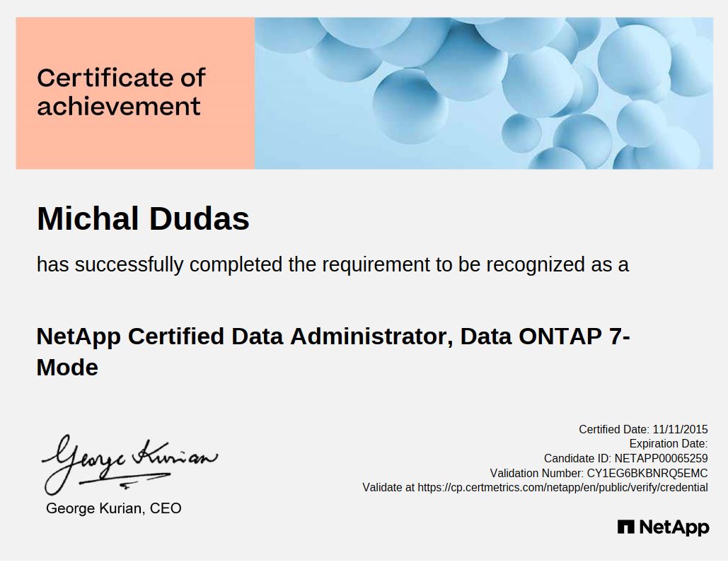The height and width of the screenshot is (562, 728).
Task: Select the candidate ID value NETAPP00065259
Action: (x=661, y=458)
